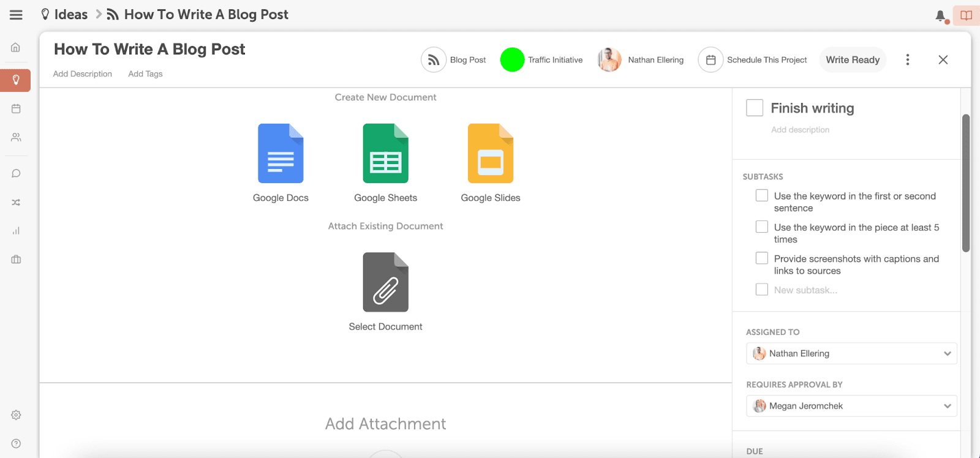The height and width of the screenshot is (458, 980).
Task: Open the hamburger menu
Action: pos(16,15)
